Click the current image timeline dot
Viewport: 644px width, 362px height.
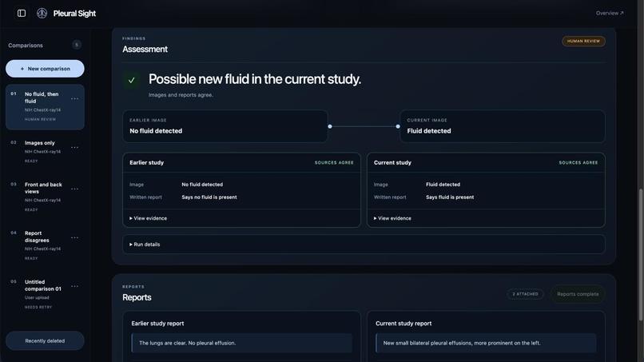(398, 126)
